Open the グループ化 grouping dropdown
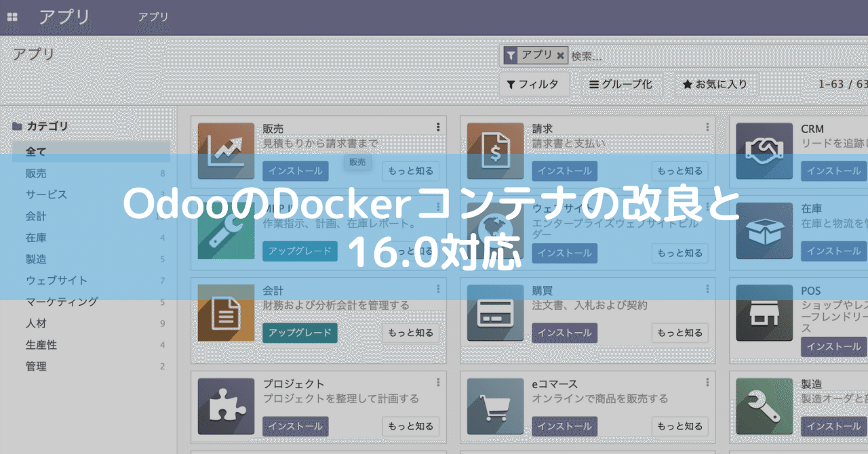This screenshot has height=454, width=868. tap(624, 84)
